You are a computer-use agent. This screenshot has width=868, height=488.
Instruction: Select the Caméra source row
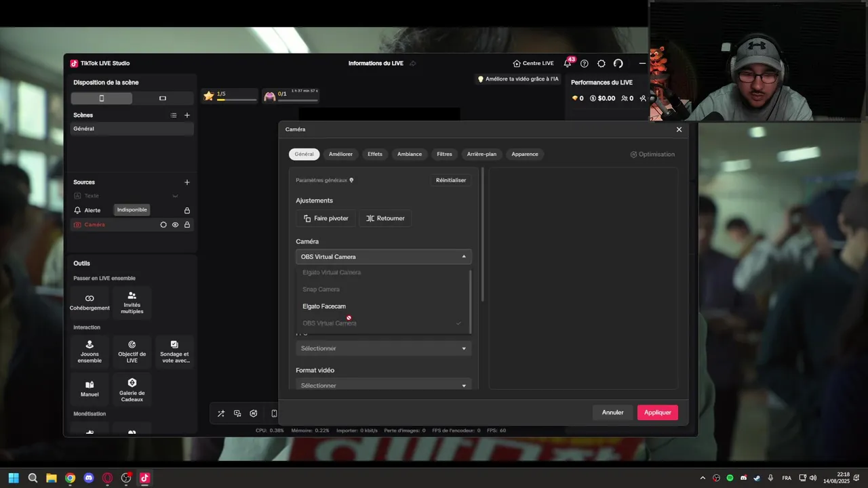[x=132, y=224]
